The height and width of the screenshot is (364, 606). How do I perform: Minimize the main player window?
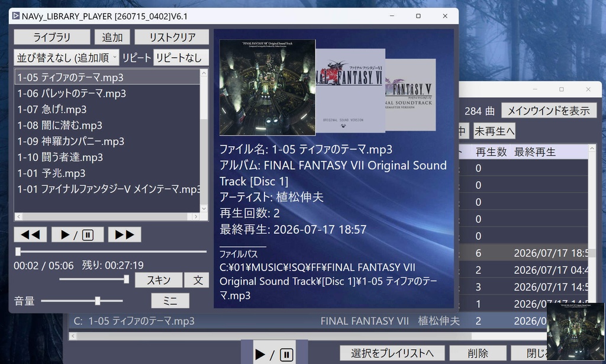click(392, 16)
